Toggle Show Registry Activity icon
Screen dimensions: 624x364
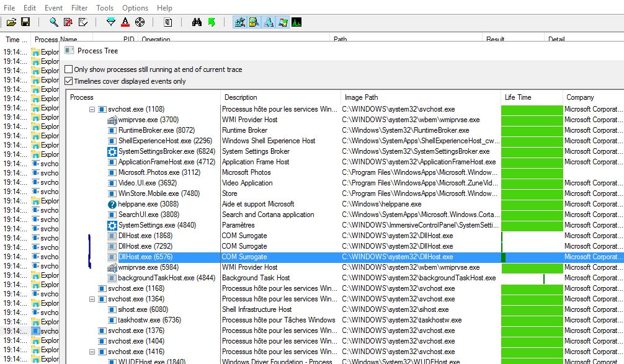click(x=239, y=22)
